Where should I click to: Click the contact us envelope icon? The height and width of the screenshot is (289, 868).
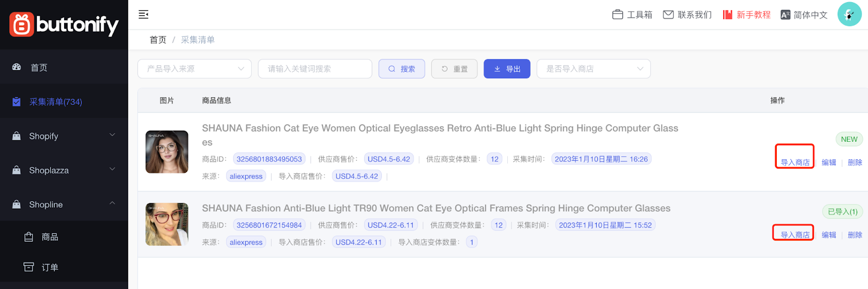click(x=668, y=15)
